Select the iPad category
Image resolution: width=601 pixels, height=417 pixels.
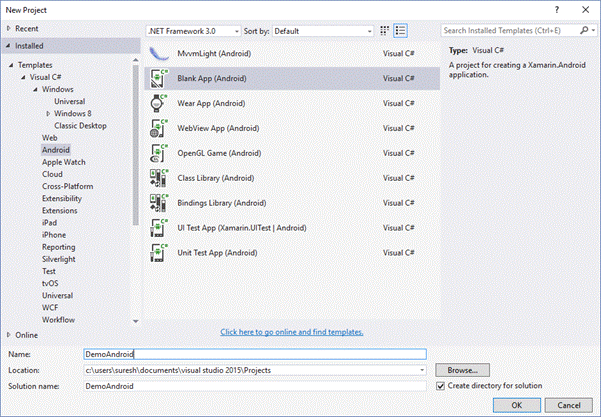(x=49, y=223)
